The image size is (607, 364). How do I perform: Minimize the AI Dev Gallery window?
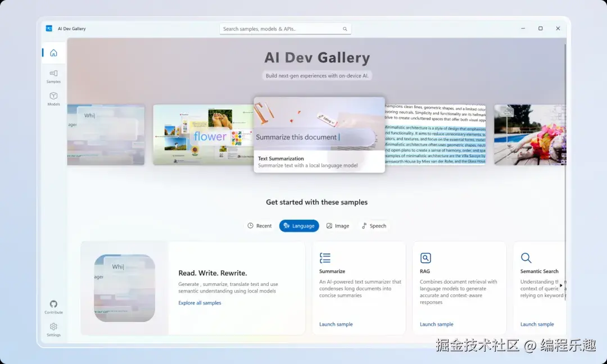(523, 29)
